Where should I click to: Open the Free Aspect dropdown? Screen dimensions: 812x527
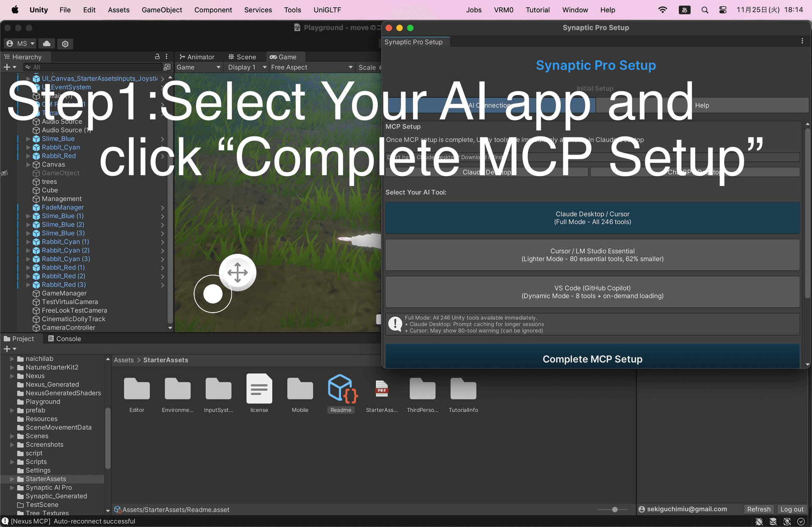[x=312, y=67]
